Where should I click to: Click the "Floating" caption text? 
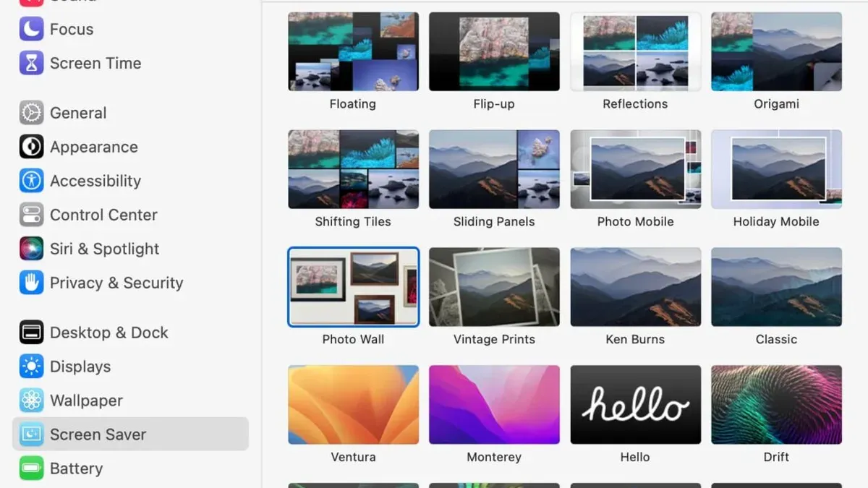(x=353, y=104)
